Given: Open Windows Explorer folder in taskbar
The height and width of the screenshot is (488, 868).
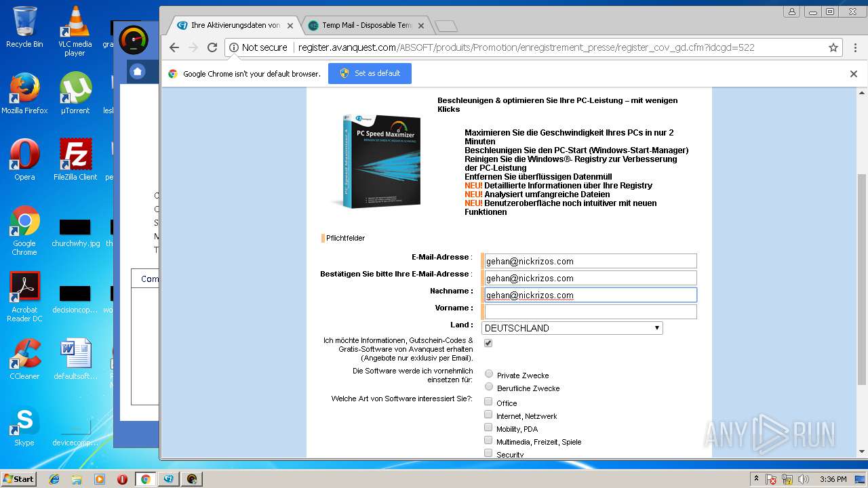Looking at the screenshot, I should [77, 479].
